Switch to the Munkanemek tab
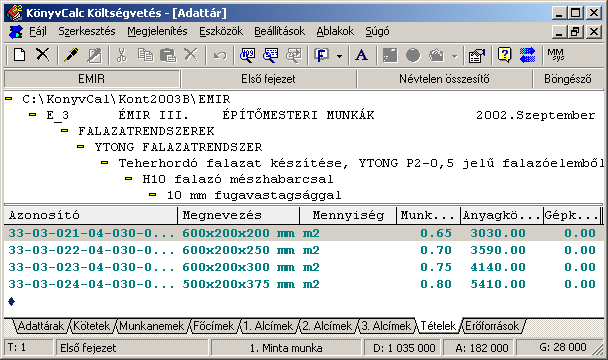608x360 pixels. [152, 326]
